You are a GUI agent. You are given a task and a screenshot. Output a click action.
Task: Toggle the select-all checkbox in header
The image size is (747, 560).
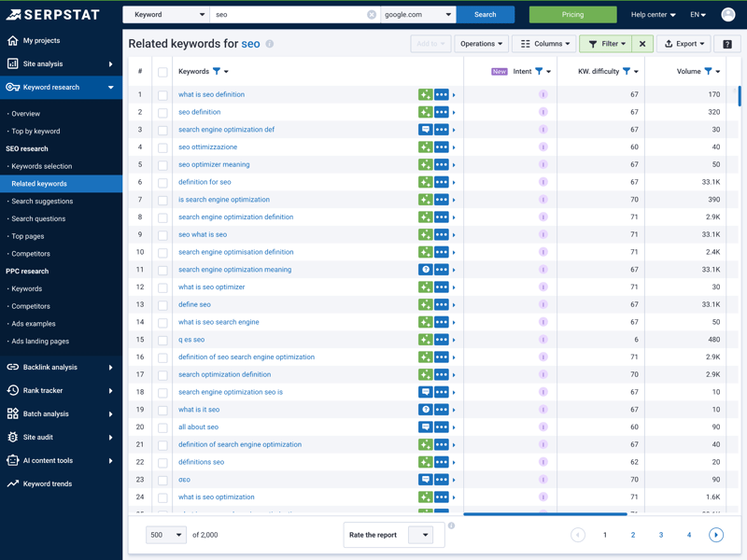point(162,72)
